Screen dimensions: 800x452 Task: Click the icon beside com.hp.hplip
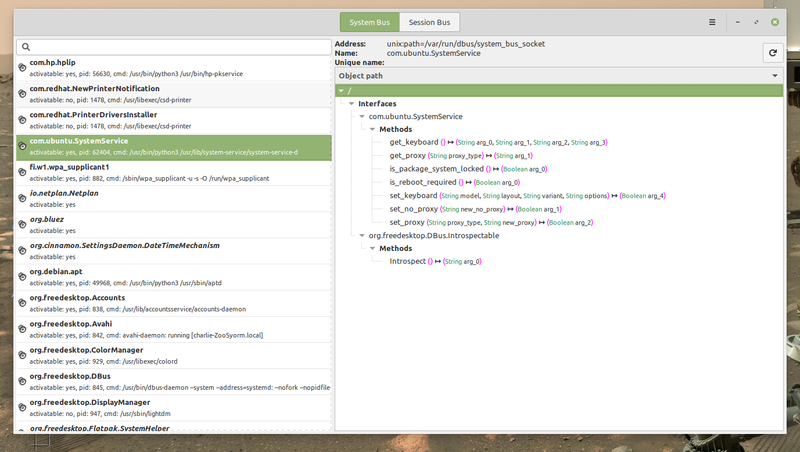point(22,68)
